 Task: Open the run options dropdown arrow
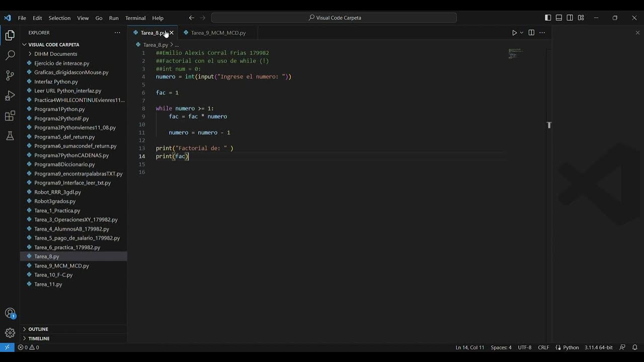(x=522, y=33)
